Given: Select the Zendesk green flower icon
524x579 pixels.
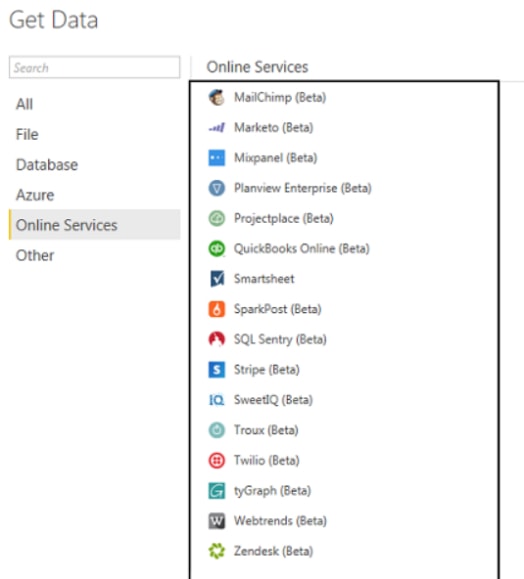Looking at the screenshot, I should coord(217,551).
